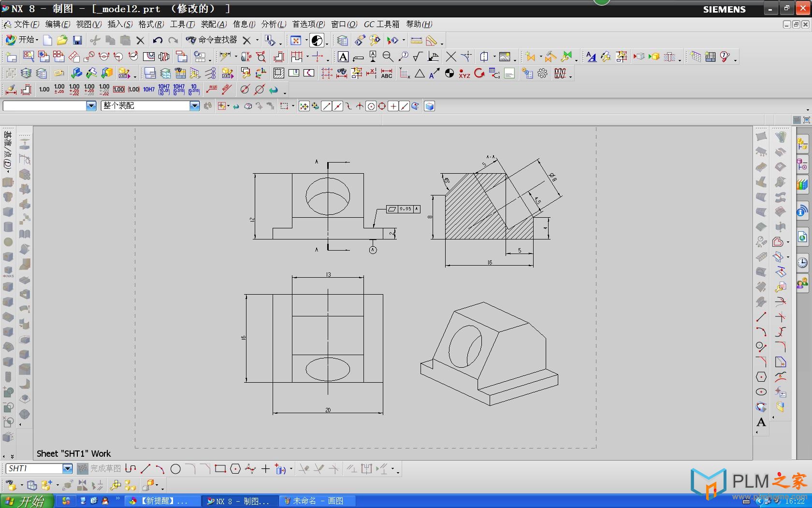
Task: Click the note text 'A' icon
Action: click(x=343, y=57)
